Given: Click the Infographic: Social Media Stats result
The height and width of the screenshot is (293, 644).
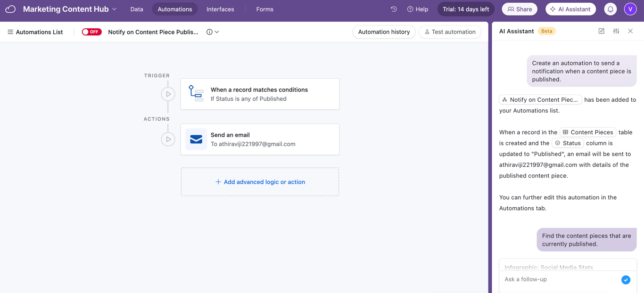Looking at the screenshot, I should [549, 267].
